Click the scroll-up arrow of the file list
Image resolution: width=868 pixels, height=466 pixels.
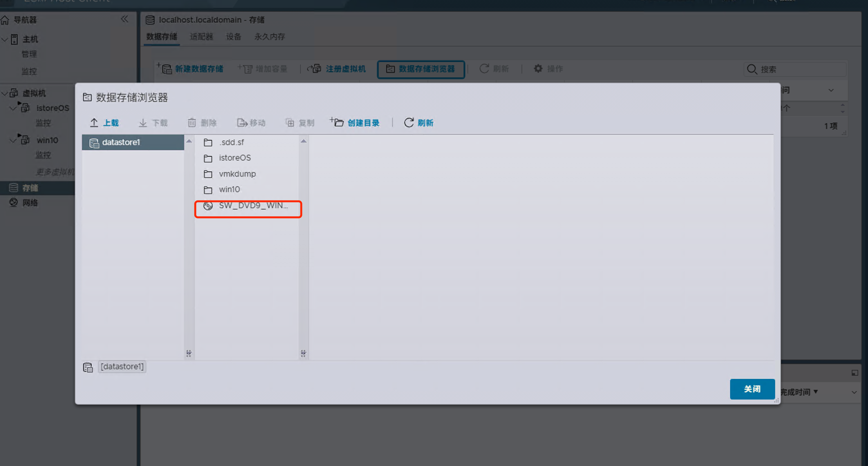[x=303, y=141]
